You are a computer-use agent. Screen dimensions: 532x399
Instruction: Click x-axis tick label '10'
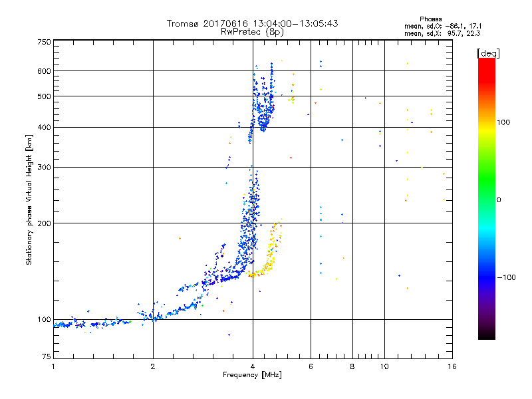(384, 366)
